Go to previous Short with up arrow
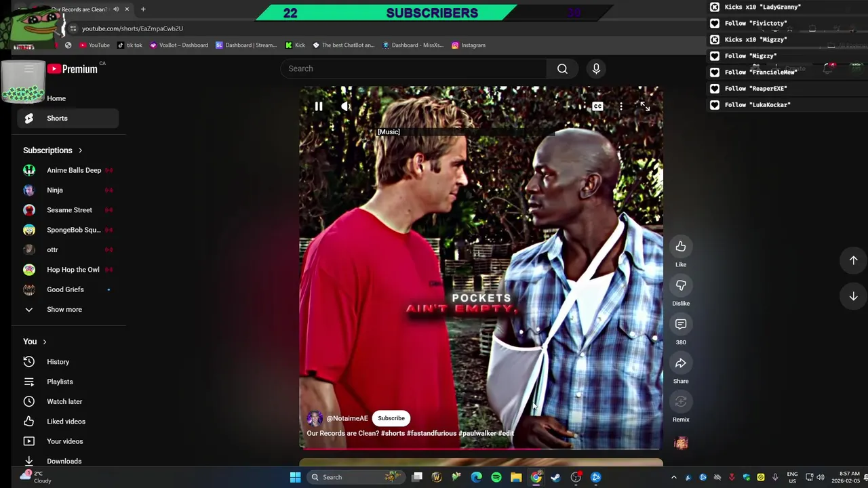The width and height of the screenshot is (868, 488). [853, 260]
